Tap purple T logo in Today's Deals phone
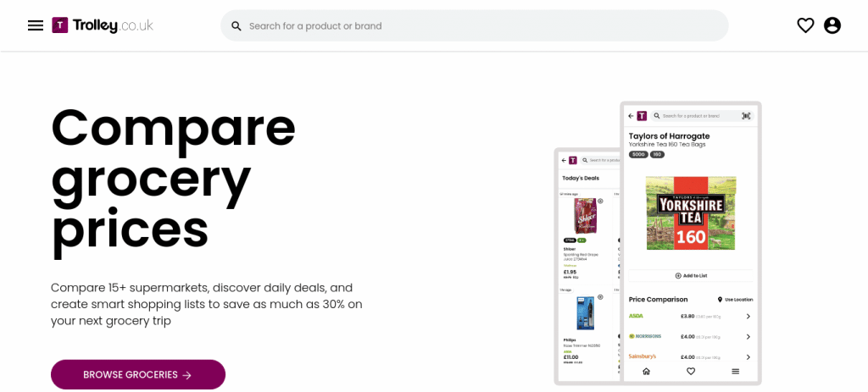Screen dimensions: 868x392 (572, 160)
